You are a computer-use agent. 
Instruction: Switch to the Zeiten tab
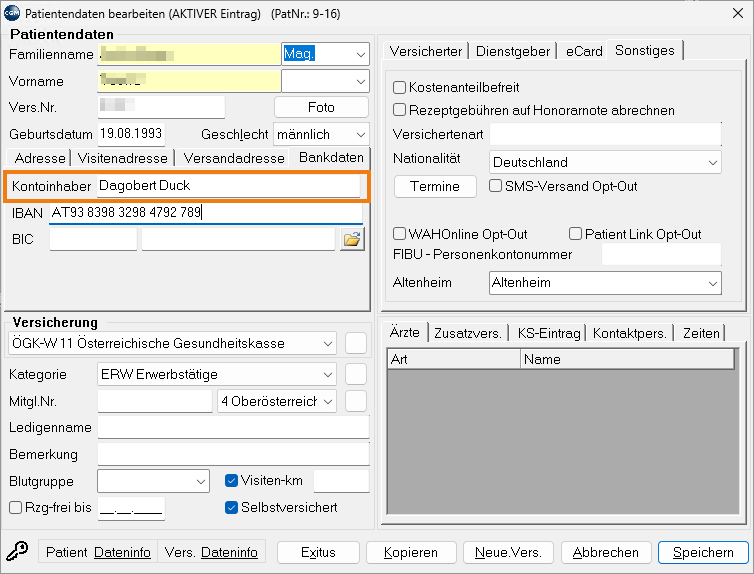coord(701,333)
